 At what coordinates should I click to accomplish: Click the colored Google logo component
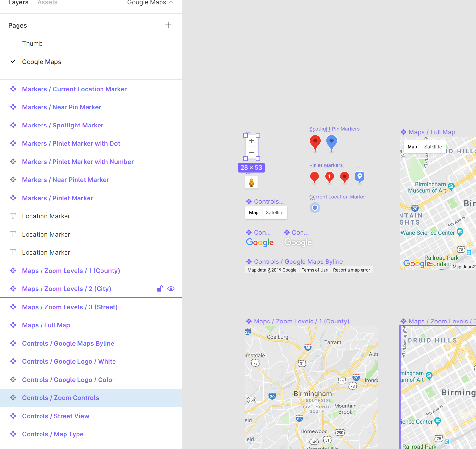[x=260, y=242]
